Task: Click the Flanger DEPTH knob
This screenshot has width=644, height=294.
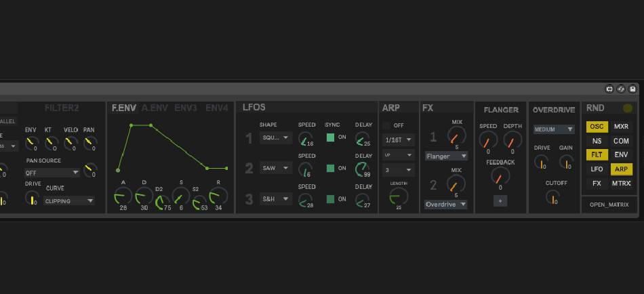Action: (x=512, y=140)
